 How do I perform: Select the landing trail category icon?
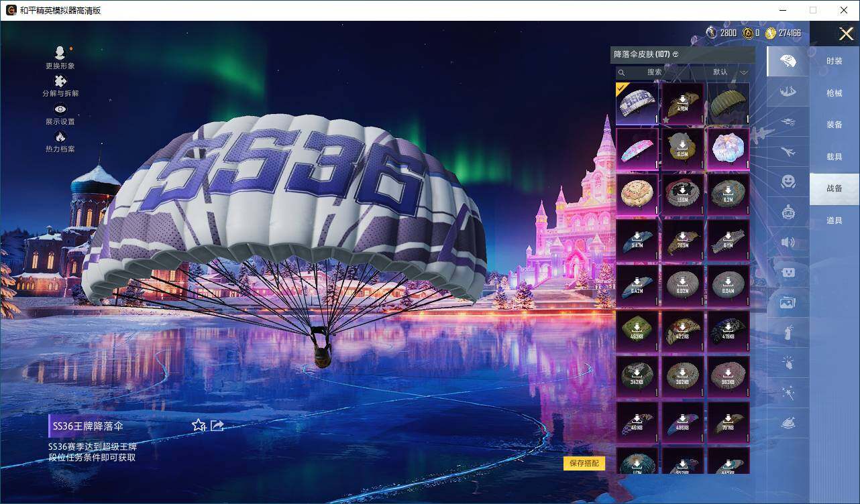(x=788, y=91)
